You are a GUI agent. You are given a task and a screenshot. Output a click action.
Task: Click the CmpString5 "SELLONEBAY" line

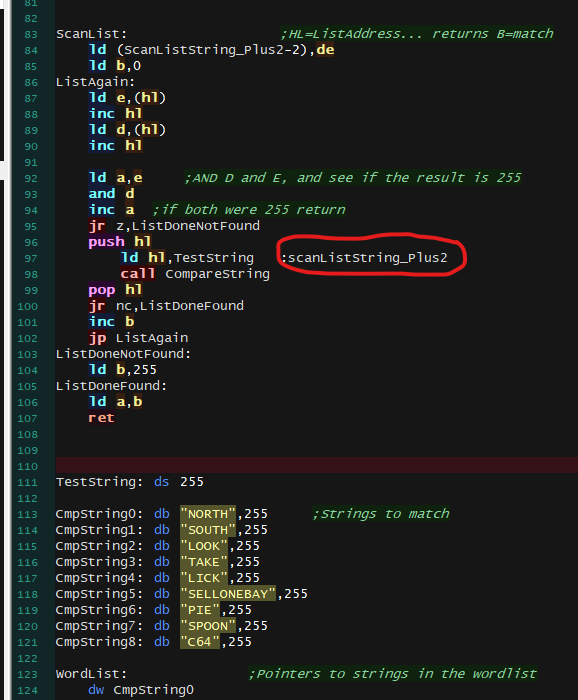point(182,594)
